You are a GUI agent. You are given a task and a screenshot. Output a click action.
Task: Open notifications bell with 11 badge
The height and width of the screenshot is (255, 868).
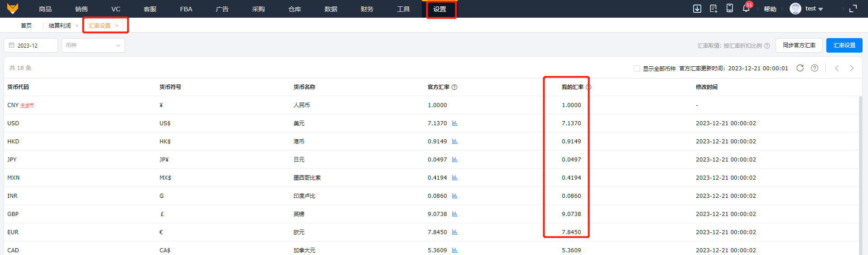746,8
